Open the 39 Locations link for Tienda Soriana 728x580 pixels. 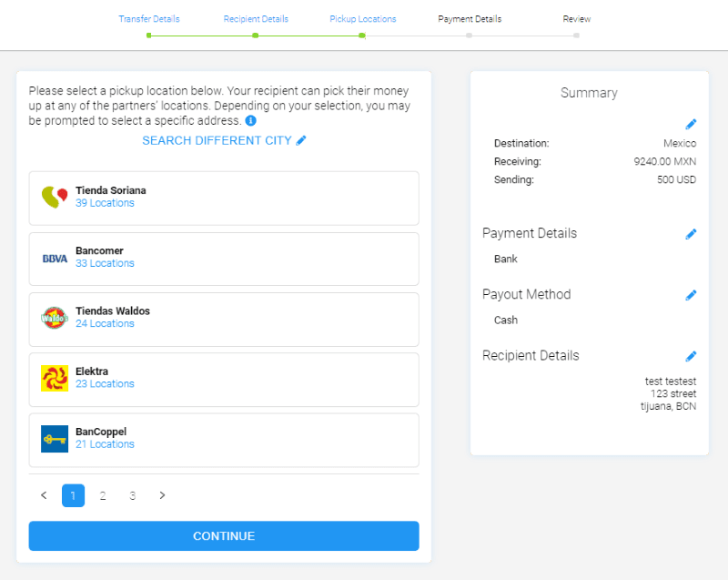(106, 204)
